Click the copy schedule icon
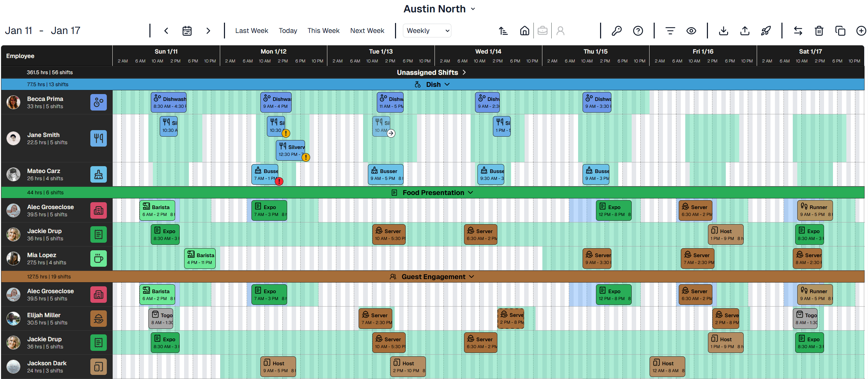Viewport: 868px width, 379px height. [x=840, y=31]
